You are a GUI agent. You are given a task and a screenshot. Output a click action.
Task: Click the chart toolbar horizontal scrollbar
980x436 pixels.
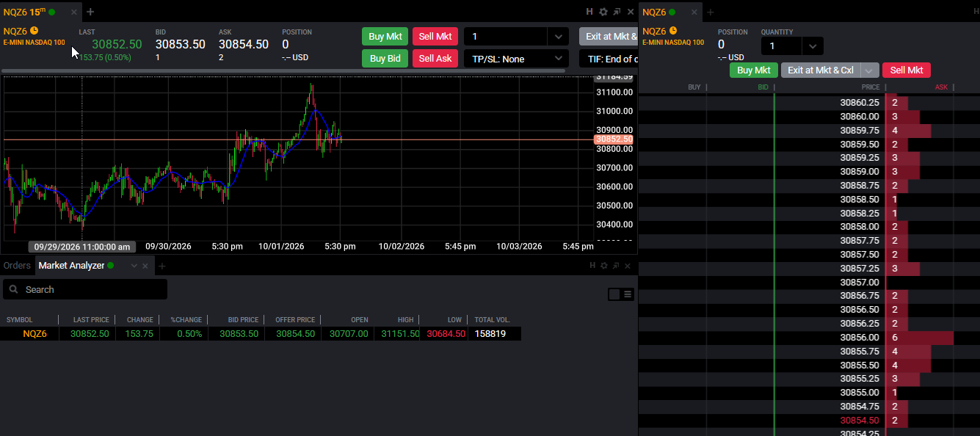pyautogui.click(x=283, y=71)
